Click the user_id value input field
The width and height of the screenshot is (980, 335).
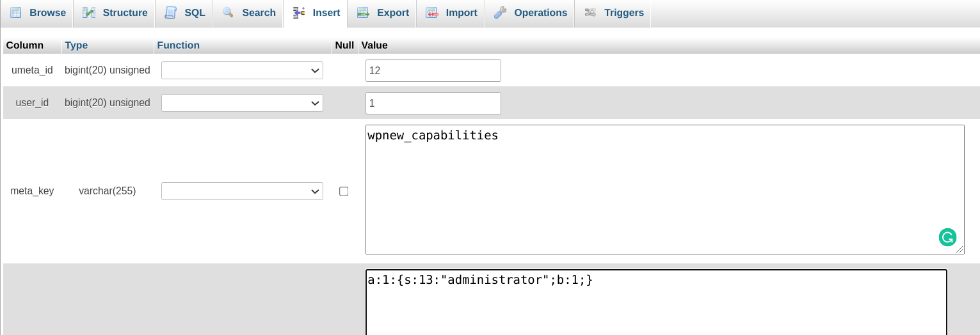click(x=433, y=103)
